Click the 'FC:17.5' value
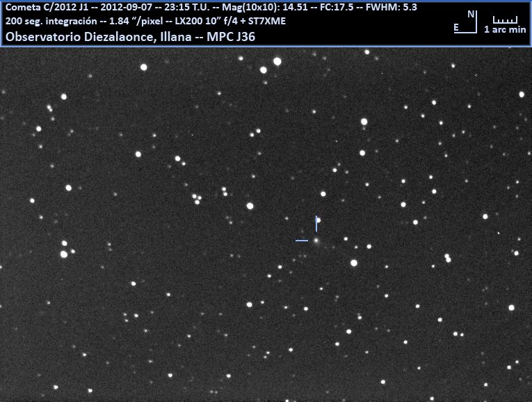The height and width of the screenshot is (402, 532). (x=337, y=7)
